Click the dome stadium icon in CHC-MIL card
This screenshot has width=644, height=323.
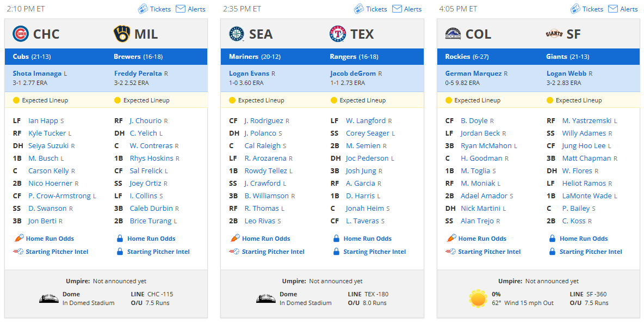pyautogui.click(x=49, y=298)
